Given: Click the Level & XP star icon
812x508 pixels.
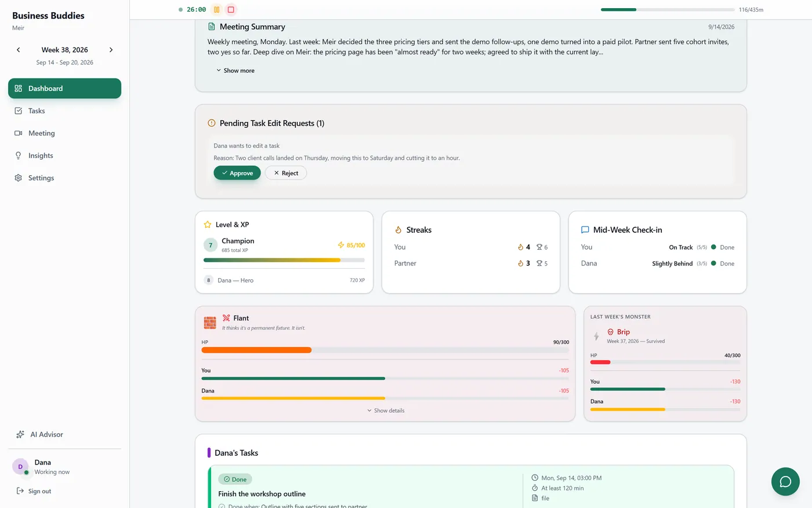Looking at the screenshot, I should coord(208,225).
